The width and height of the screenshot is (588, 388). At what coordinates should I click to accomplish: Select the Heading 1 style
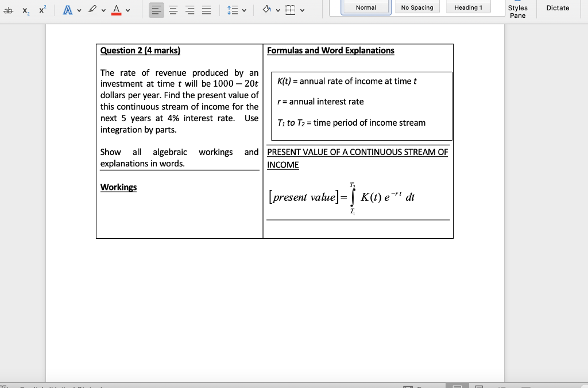pyautogui.click(x=469, y=7)
